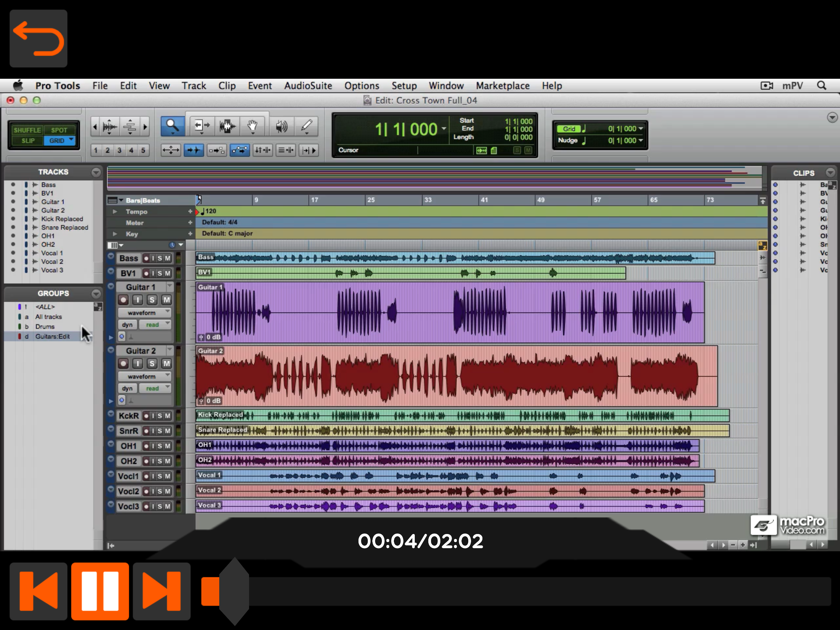Click the orange back arrow icon
Viewport: 840px width, 630px height.
click(x=38, y=38)
